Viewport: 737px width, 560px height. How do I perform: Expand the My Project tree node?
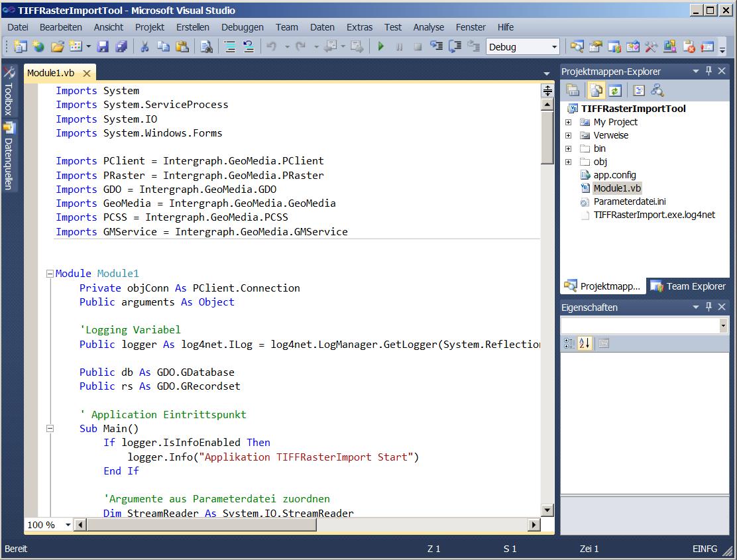coord(568,122)
